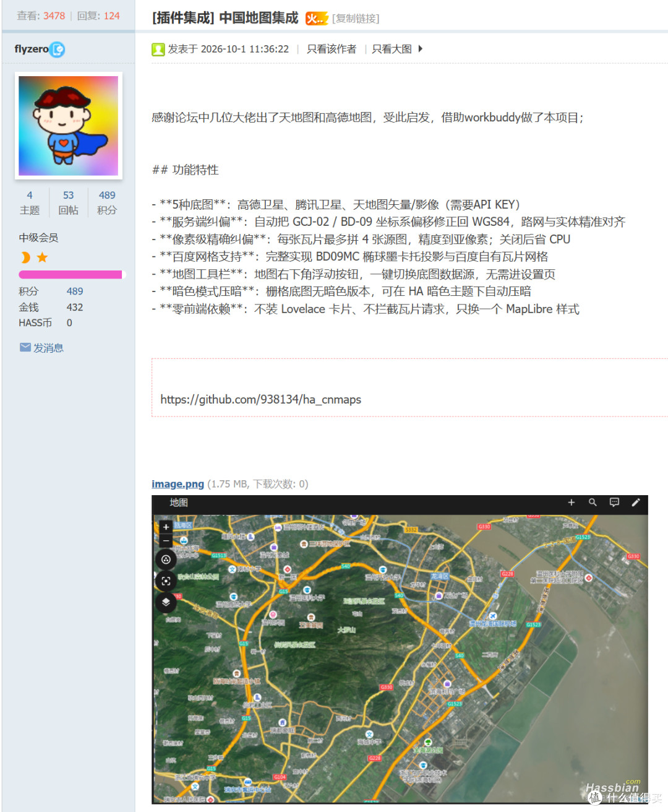This screenshot has width=668, height=812.
Task: Click the search magnifier in map header
Action: pyautogui.click(x=593, y=503)
